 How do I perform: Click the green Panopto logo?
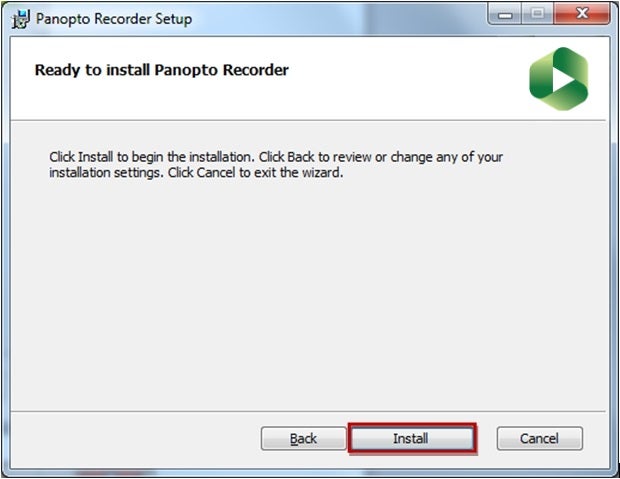pyautogui.click(x=558, y=78)
